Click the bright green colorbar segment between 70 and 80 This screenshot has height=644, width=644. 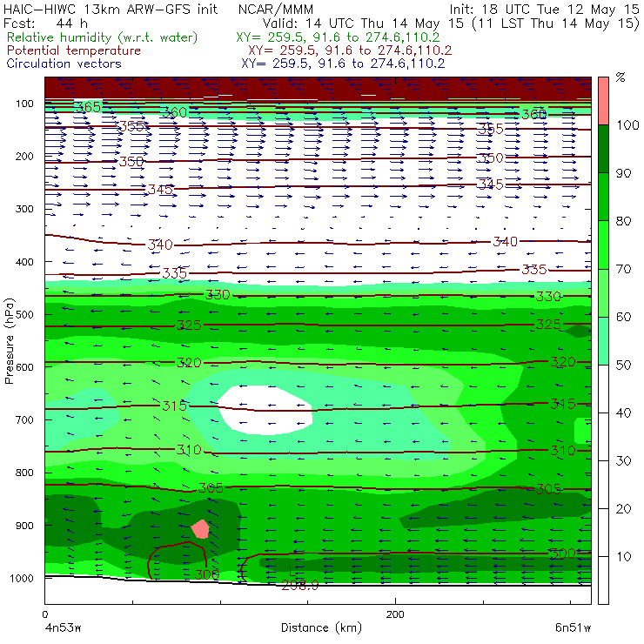[x=603, y=245]
